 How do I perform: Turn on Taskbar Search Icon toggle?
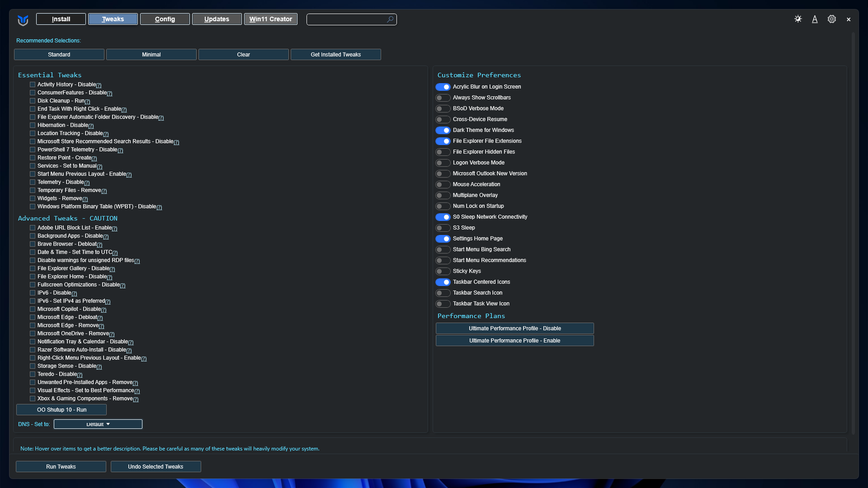pyautogui.click(x=443, y=293)
